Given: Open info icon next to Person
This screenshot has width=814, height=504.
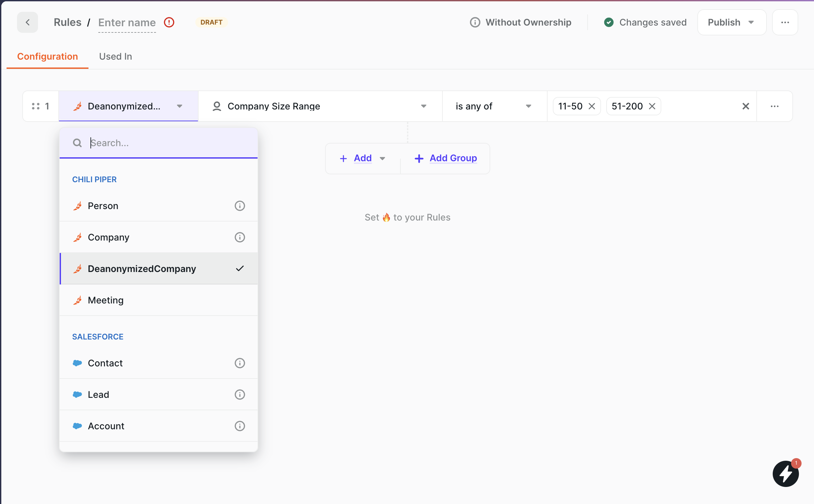Looking at the screenshot, I should point(240,206).
